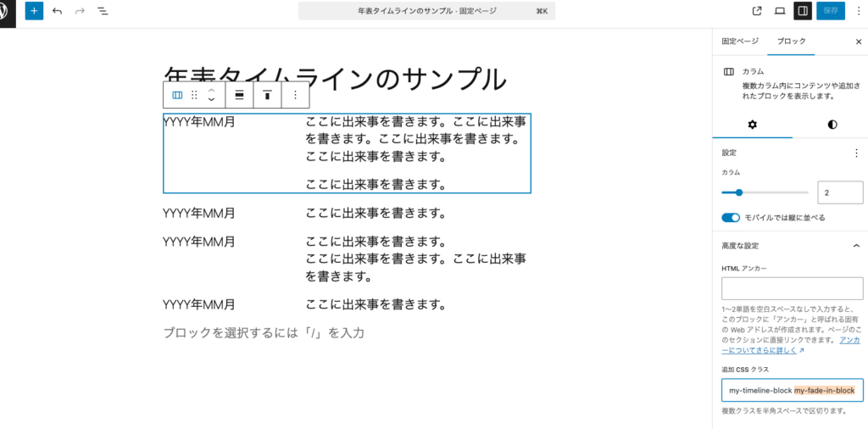Select the styles half-circle tab
868x429 pixels.
click(x=832, y=125)
